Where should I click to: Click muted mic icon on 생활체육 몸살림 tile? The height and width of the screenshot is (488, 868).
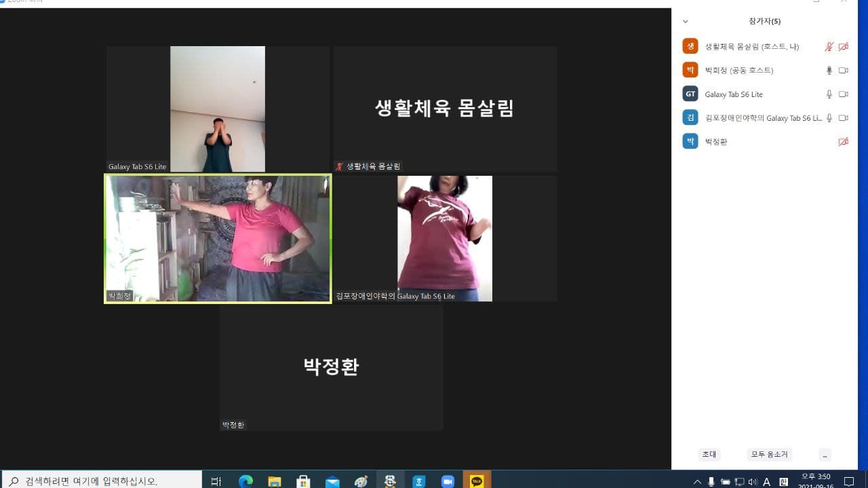click(340, 166)
